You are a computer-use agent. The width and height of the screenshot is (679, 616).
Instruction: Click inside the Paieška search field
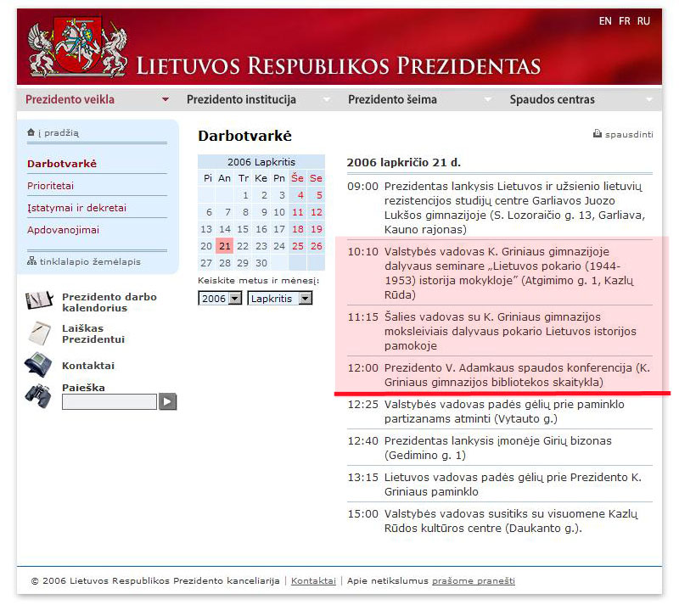[x=109, y=401]
